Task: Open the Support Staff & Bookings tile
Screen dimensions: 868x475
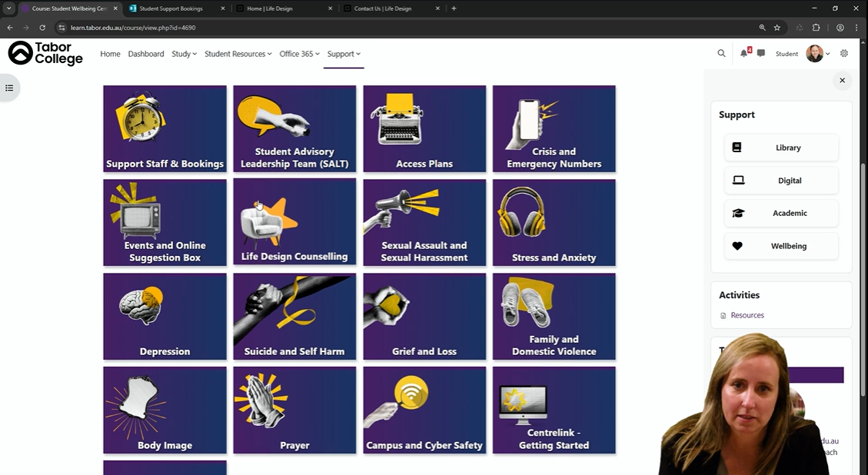Action: click(x=165, y=128)
